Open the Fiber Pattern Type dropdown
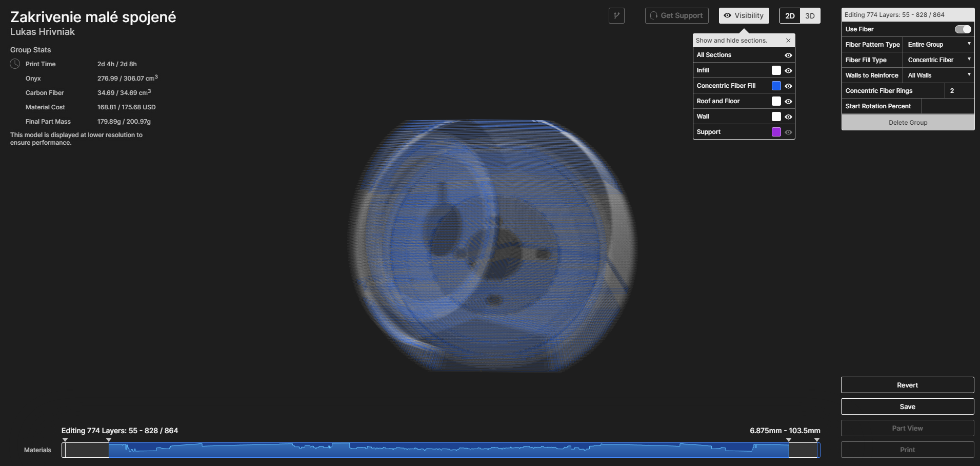The width and height of the screenshot is (980, 466). 938,45
